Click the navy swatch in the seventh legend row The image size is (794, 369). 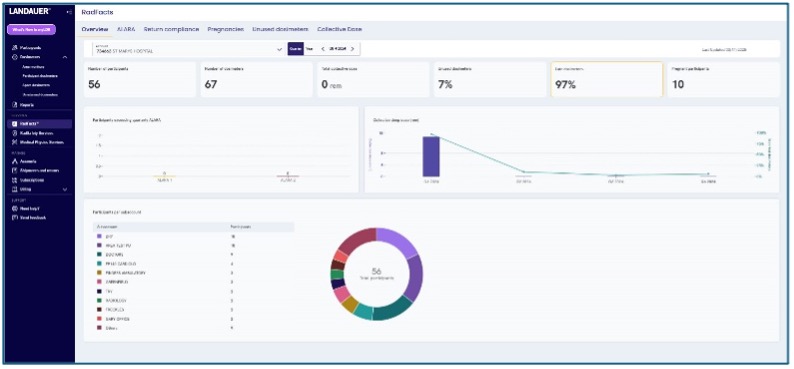point(100,292)
